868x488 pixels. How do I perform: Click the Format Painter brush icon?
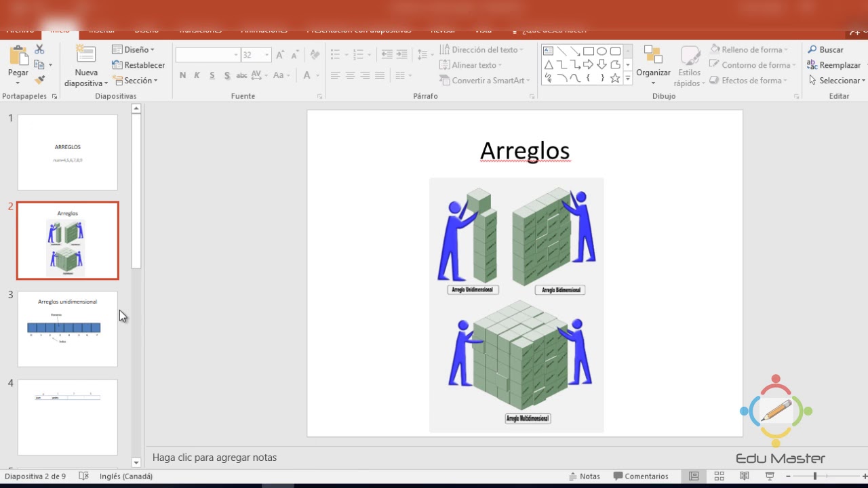[x=39, y=80]
